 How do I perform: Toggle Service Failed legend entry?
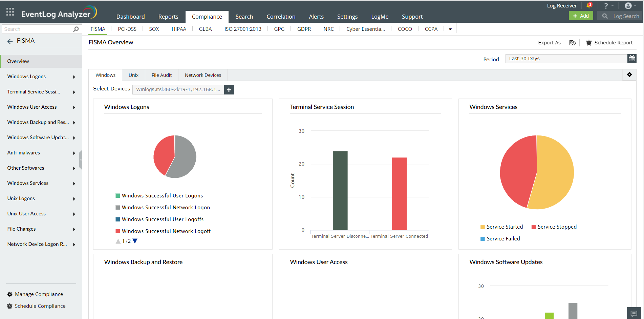[500, 238]
